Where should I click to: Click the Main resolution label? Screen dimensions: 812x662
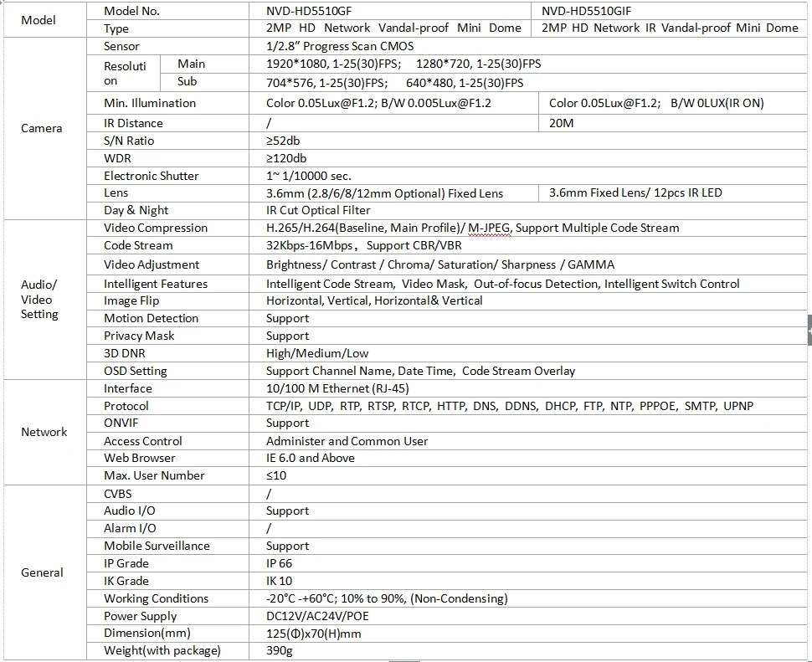click(x=191, y=64)
